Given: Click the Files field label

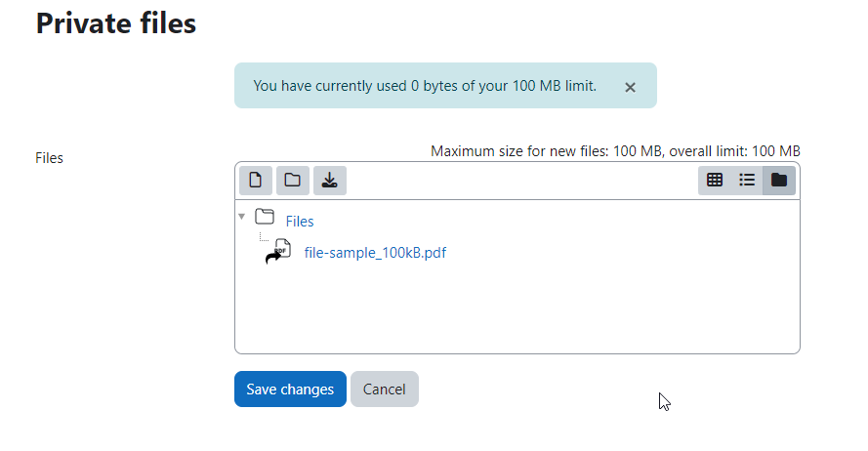Looking at the screenshot, I should pos(49,158).
